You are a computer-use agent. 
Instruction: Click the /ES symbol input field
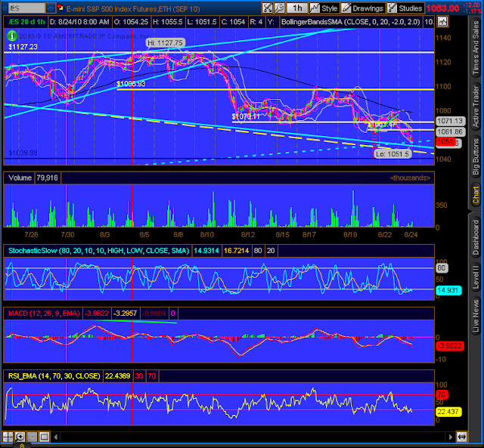pyautogui.click(x=26, y=8)
